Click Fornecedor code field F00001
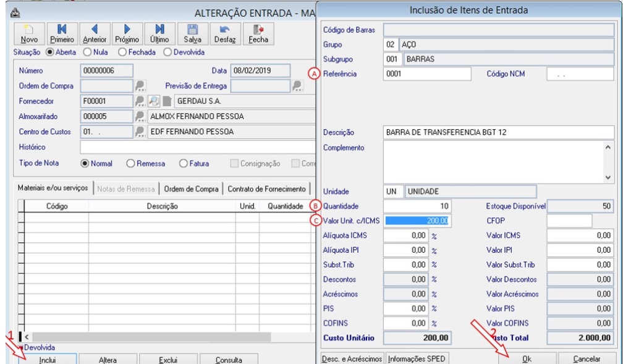This screenshot has width=623, height=364. [x=106, y=101]
